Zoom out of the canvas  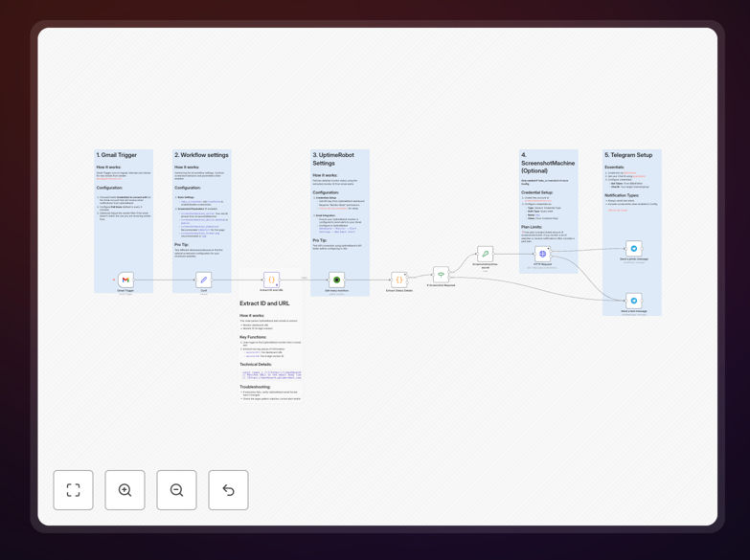coord(176,490)
